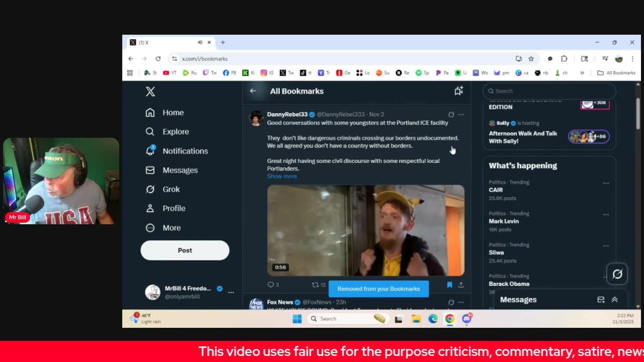
Task: Go to Home in X sidebar
Action: [x=165, y=113]
